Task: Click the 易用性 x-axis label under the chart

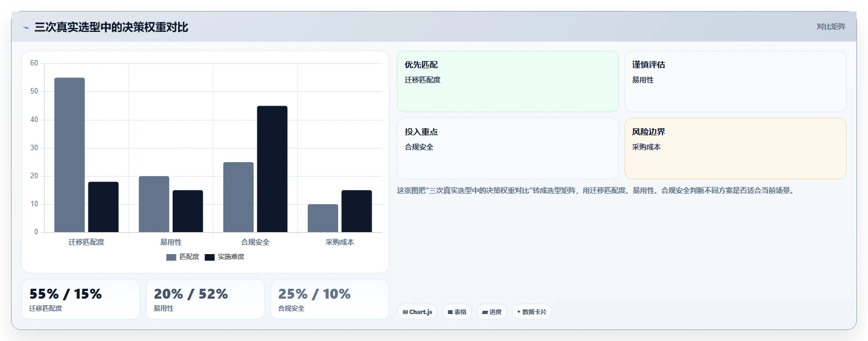Action: (x=171, y=242)
